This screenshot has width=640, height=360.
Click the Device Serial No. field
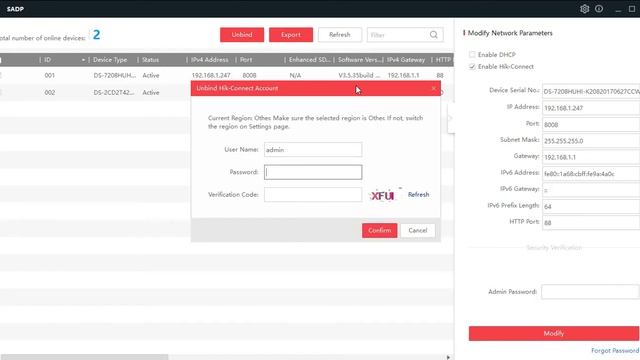tap(591, 91)
